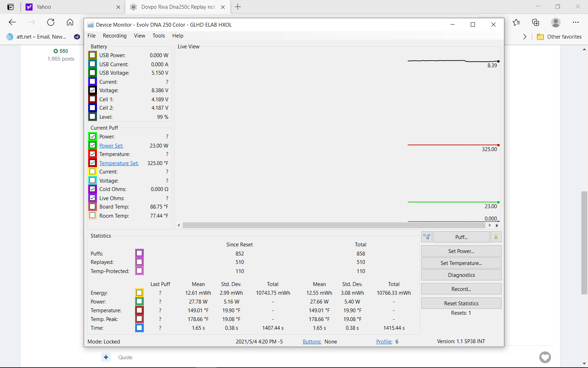Open the browser collections icon
The width and height of the screenshot is (588, 368).
click(x=535, y=22)
